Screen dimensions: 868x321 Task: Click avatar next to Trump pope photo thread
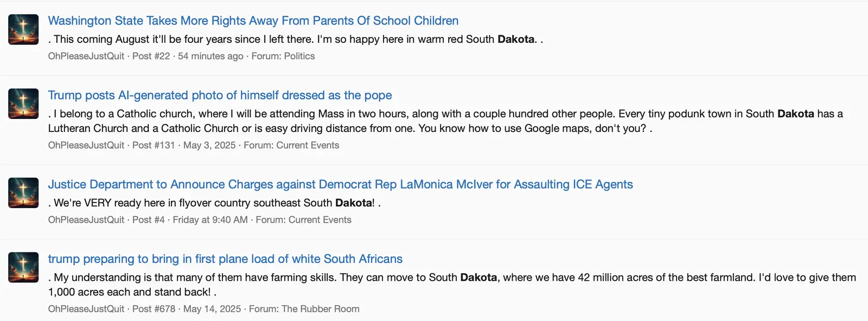click(x=23, y=104)
